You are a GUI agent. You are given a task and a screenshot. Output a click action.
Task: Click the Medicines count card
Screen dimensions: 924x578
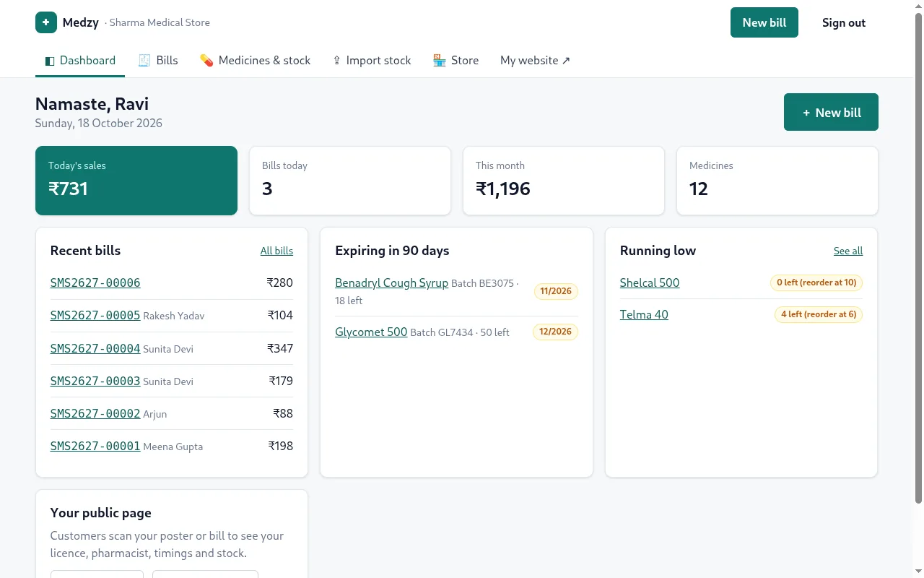[777, 181]
